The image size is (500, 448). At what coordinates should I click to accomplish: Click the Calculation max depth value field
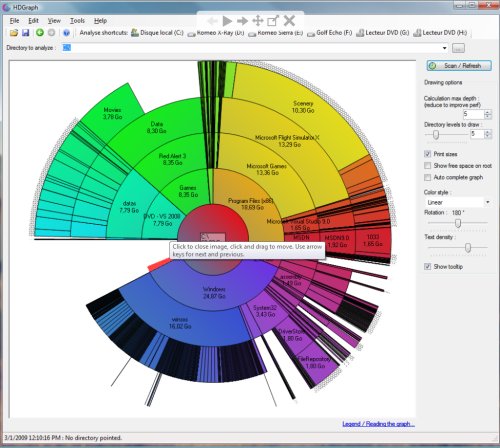coord(473,114)
